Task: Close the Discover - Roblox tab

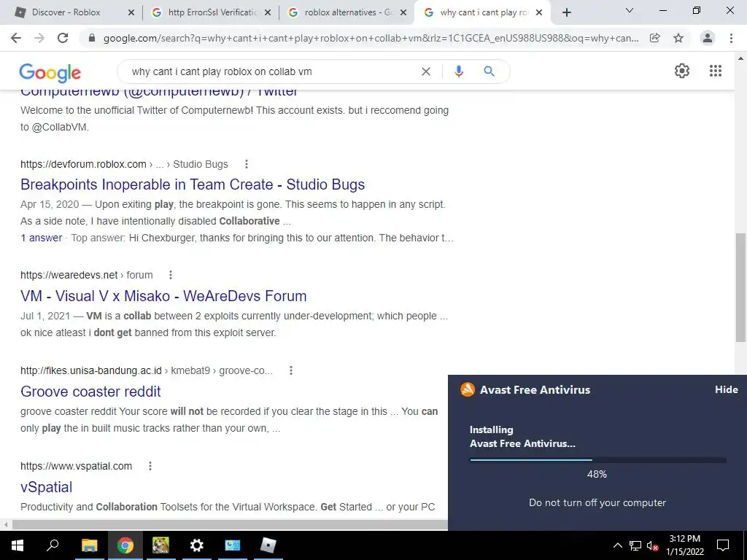Action: [131, 13]
